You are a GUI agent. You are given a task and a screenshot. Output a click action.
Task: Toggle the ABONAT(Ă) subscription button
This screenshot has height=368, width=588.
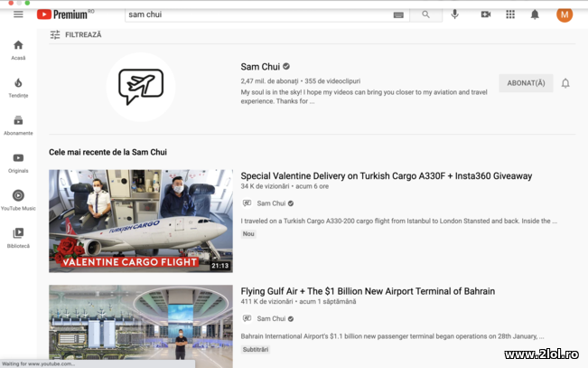pos(526,83)
